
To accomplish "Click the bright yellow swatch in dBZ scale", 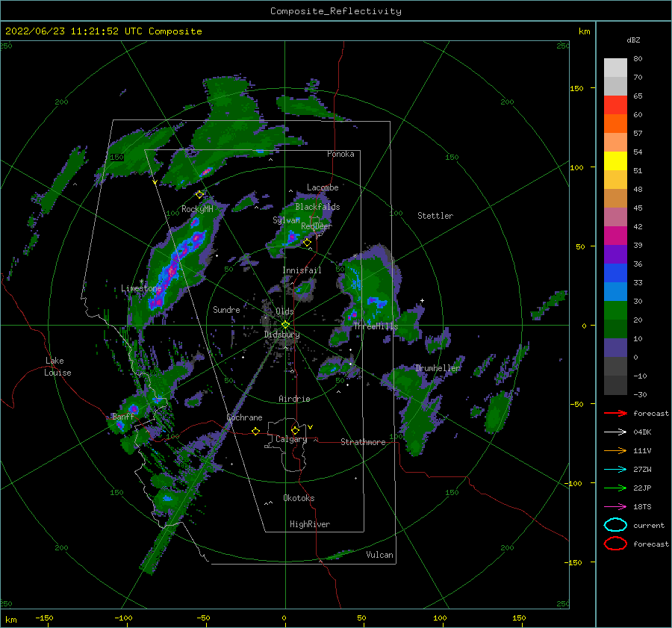I will tap(615, 161).
